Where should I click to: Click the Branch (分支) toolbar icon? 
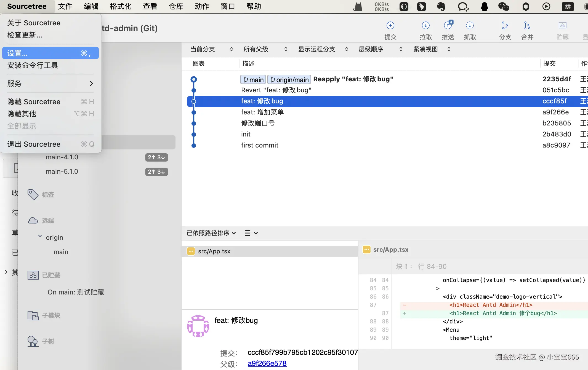pyautogui.click(x=505, y=26)
